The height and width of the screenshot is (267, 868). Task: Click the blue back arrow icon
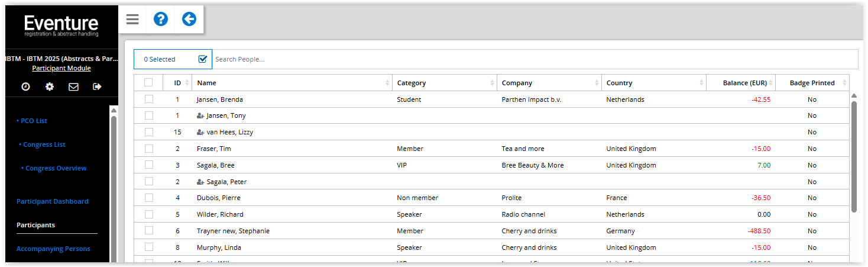[x=189, y=20]
